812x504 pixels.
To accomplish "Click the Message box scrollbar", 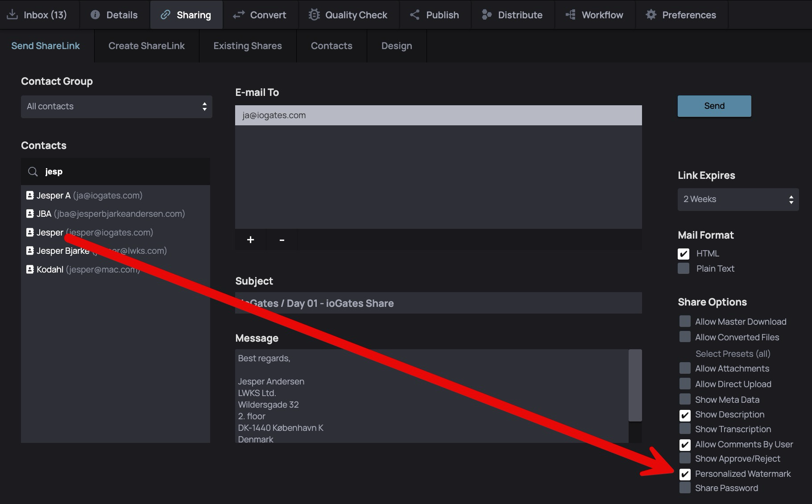I will click(x=635, y=386).
